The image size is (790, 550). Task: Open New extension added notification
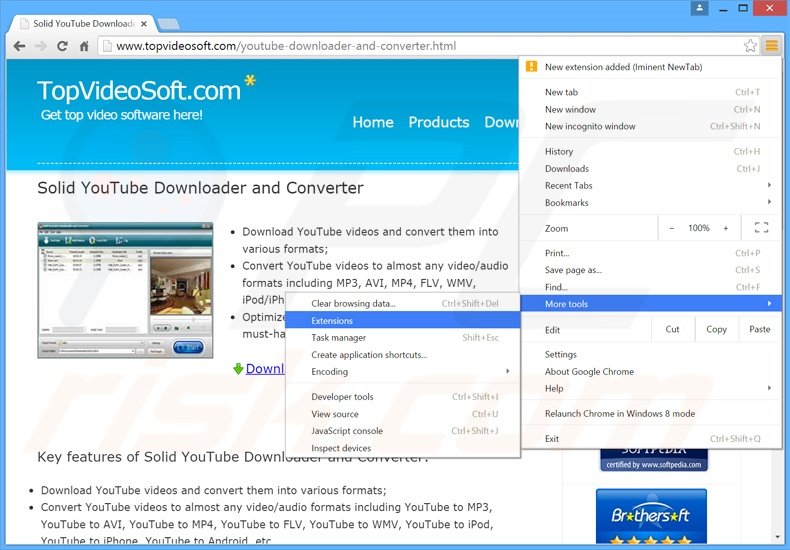tap(651, 67)
